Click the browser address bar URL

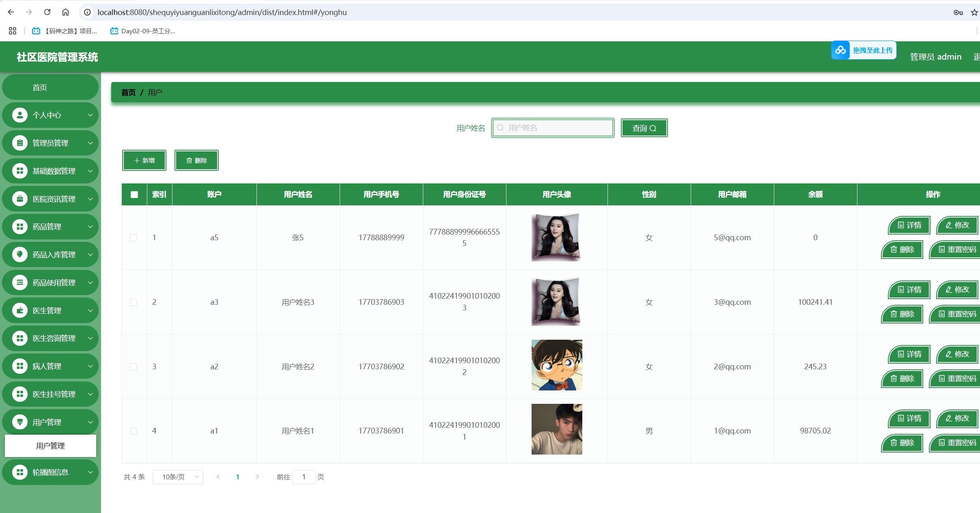[x=222, y=12]
